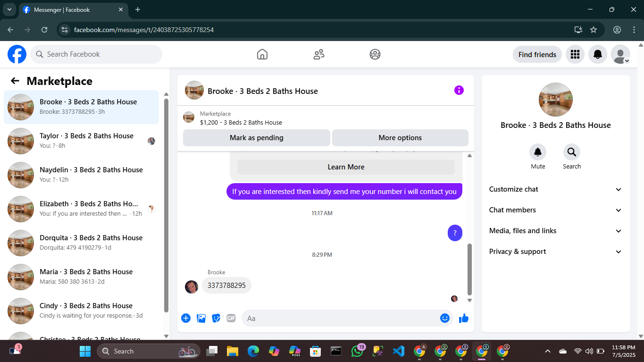This screenshot has width=644, height=362.
Task: Send a thumbs-up like
Action: [x=464, y=318]
